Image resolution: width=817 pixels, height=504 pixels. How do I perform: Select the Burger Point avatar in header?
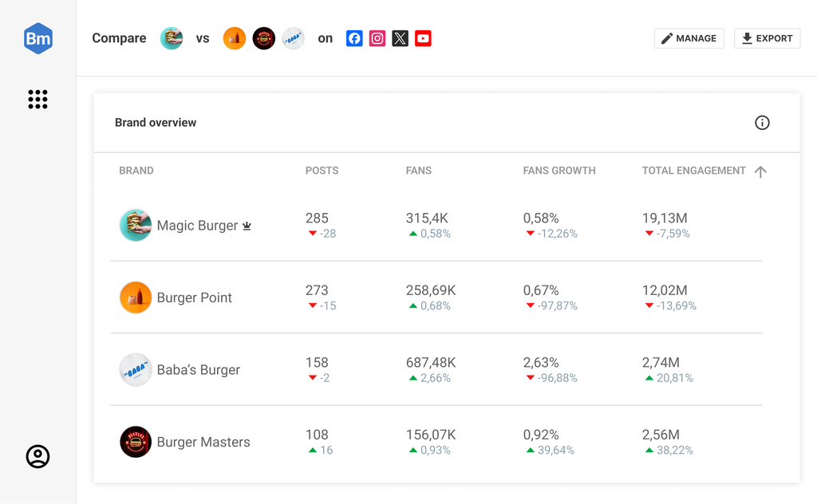point(235,38)
